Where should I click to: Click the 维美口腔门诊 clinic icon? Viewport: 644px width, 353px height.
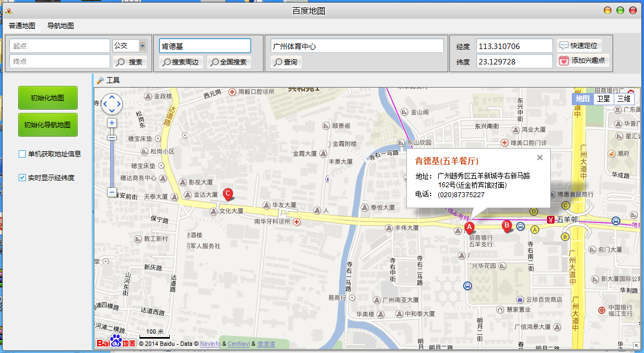click(x=505, y=143)
